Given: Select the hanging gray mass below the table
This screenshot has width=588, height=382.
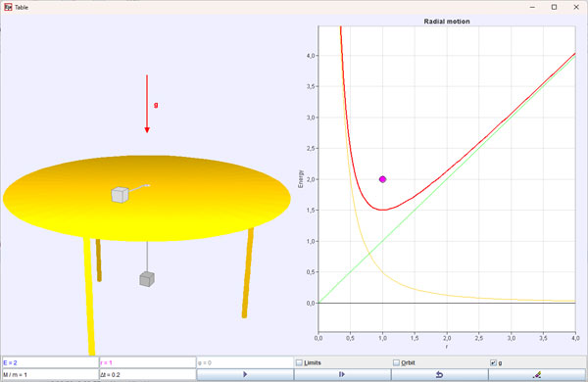Looking at the screenshot, I should tap(147, 279).
